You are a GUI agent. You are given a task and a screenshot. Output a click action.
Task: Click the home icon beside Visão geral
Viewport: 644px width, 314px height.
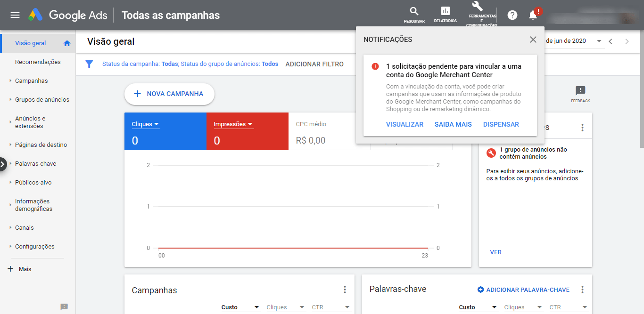[67, 43]
